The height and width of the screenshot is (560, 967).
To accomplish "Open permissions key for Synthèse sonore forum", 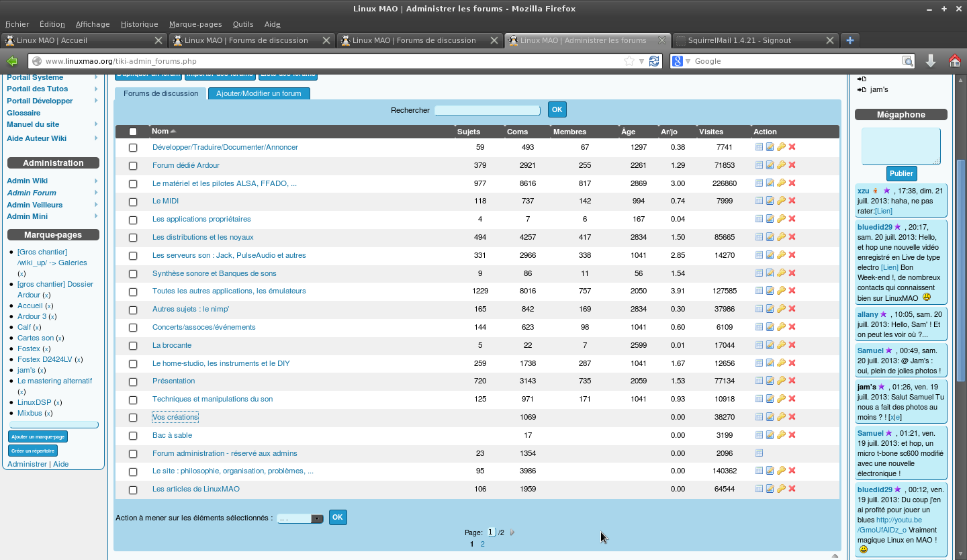I will point(781,273).
